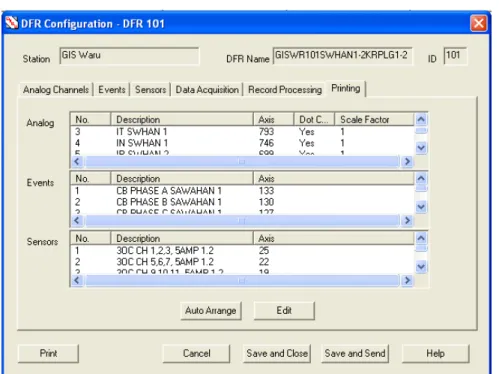Select the IN SWHAN 1 analog row
This screenshot has width=499, height=374.
[242, 143]
